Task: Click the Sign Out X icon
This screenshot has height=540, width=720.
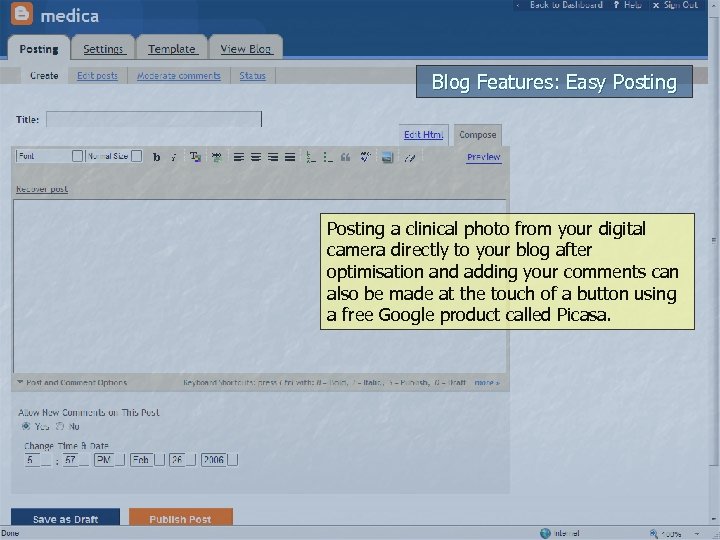Action: click(656, 5)
